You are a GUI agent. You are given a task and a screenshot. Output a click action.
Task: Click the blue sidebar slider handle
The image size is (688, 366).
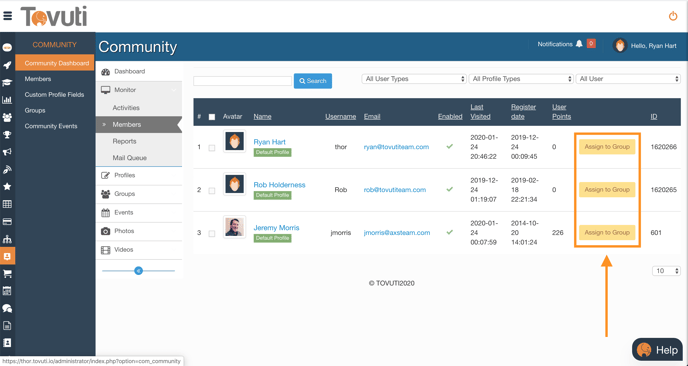(x=139, y=271)
